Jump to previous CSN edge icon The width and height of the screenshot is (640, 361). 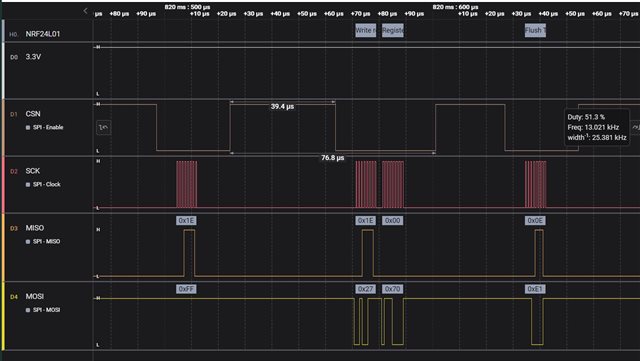tap(104, 127)
